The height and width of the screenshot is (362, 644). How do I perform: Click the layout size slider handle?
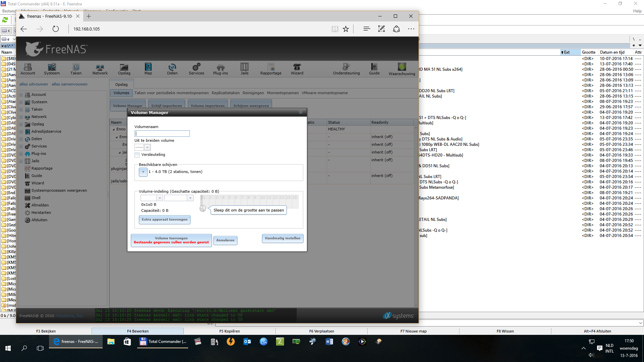(203, 208)
